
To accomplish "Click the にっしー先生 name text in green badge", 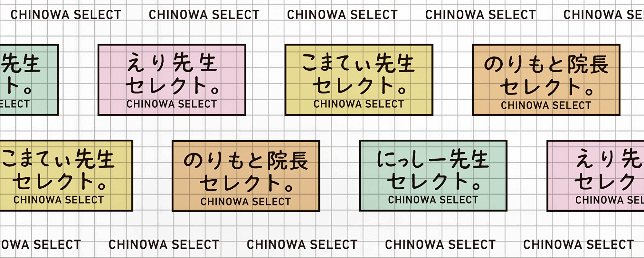I will coord(433,159).
